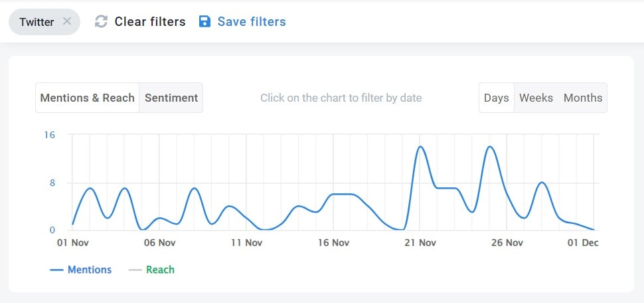
Task: Click the 01 Dec date label on the axis
Action: [x=582, y=243]
